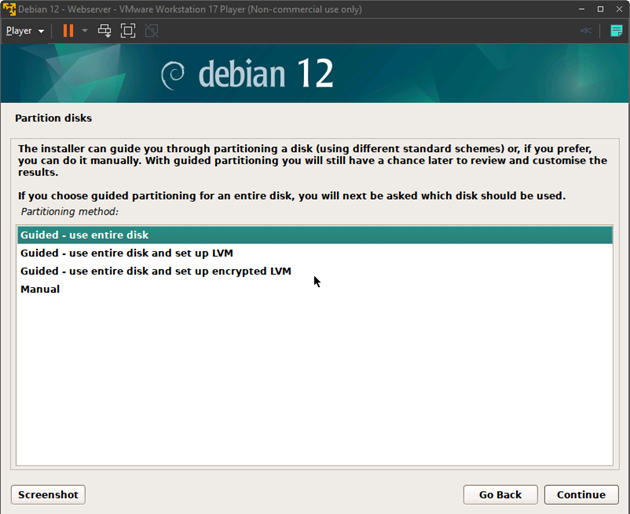Choose the encrypted LVM guided option
The height and width of the screenshot is (514, 630).
(315, 271)
